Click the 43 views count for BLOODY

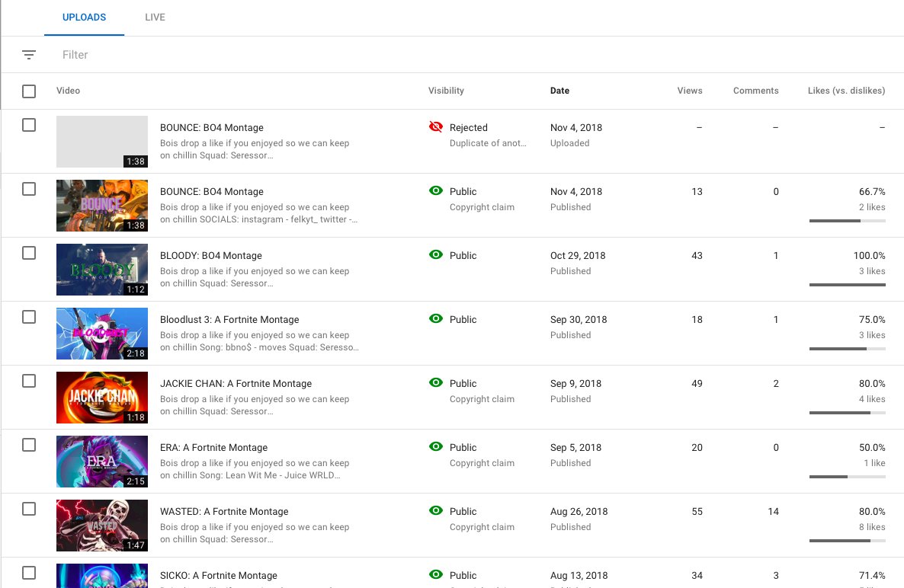tap(697, 256)
